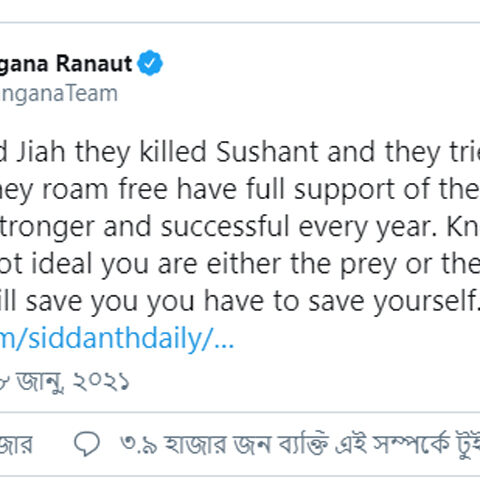Click the line "roam free have full support"
Screen dimensions: 480x483
coord(240,190)
